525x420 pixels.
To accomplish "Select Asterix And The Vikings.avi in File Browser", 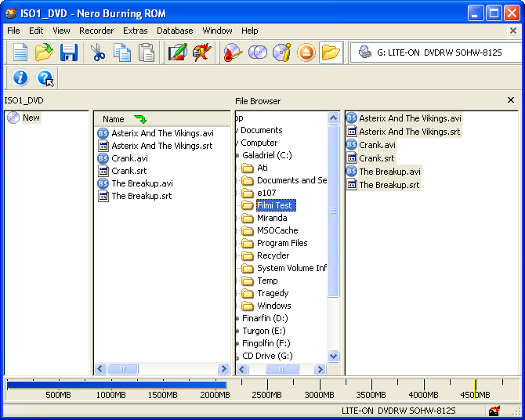I will (x=404, y=118).
